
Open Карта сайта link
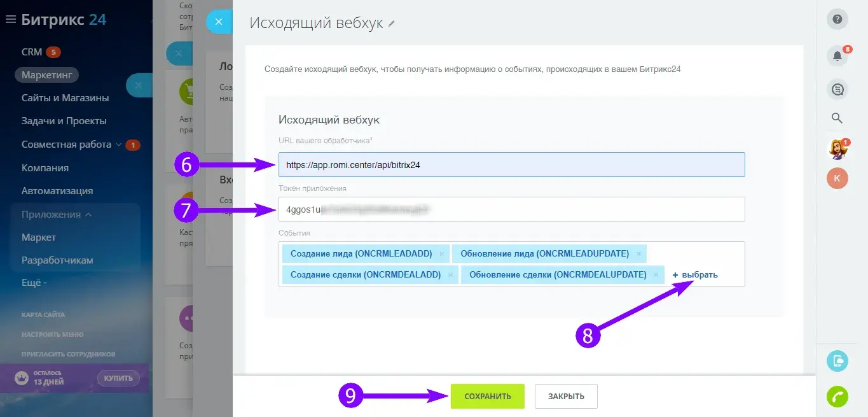coord(43,315)
